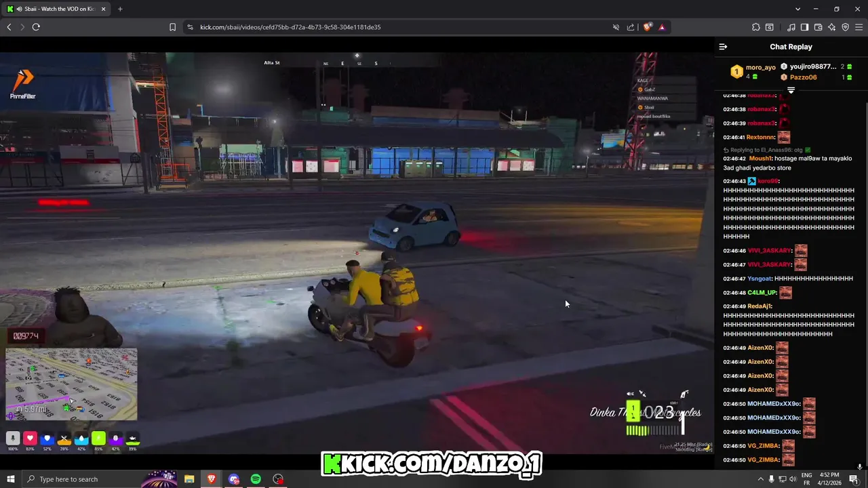Click the 02:46:48 chat timestamp
Image resolution: width=868 pixels, height=488 pixels.
pos(734,293)
